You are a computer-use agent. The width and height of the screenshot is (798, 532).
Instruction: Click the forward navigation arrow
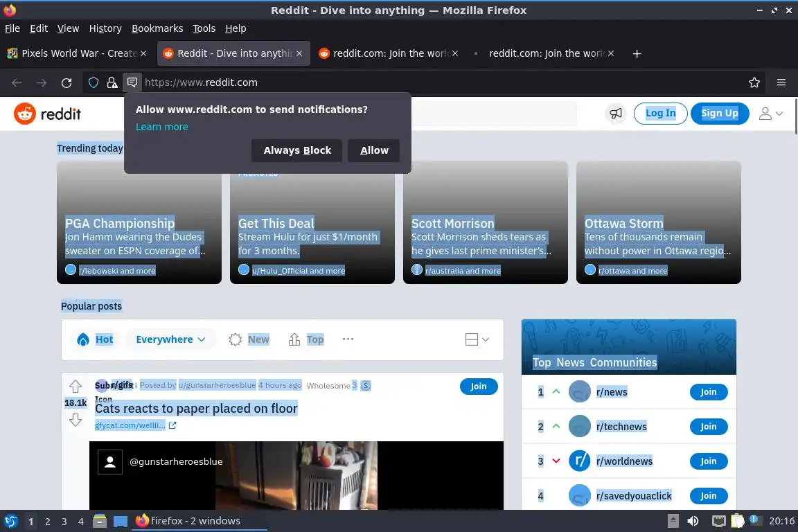(42, 82)
